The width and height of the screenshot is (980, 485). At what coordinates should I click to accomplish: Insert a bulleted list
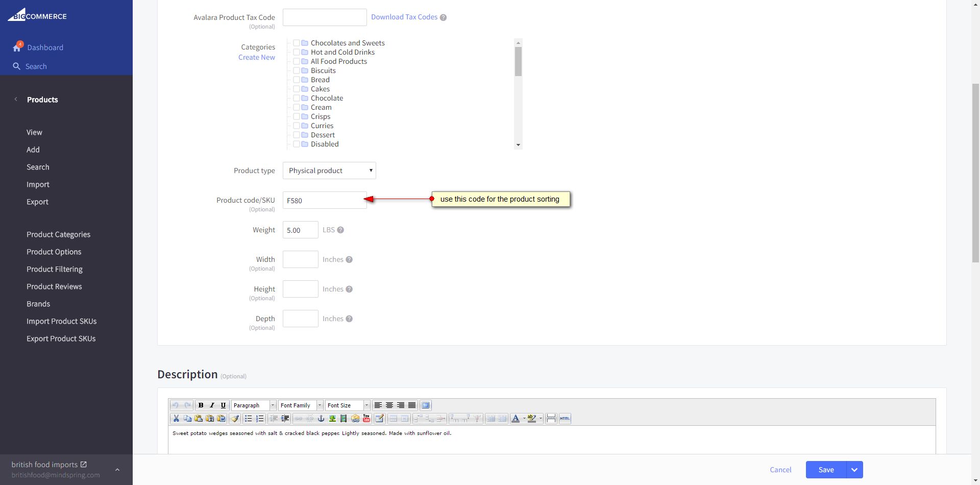249,419
